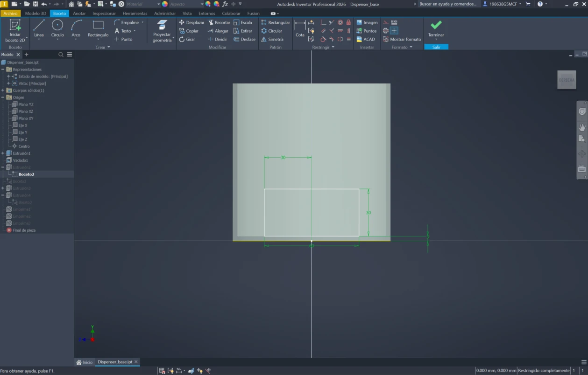This screenshot has width=588, height=375.
Task: Use the Dividir split tool
Action: click(x=217, y=39)
